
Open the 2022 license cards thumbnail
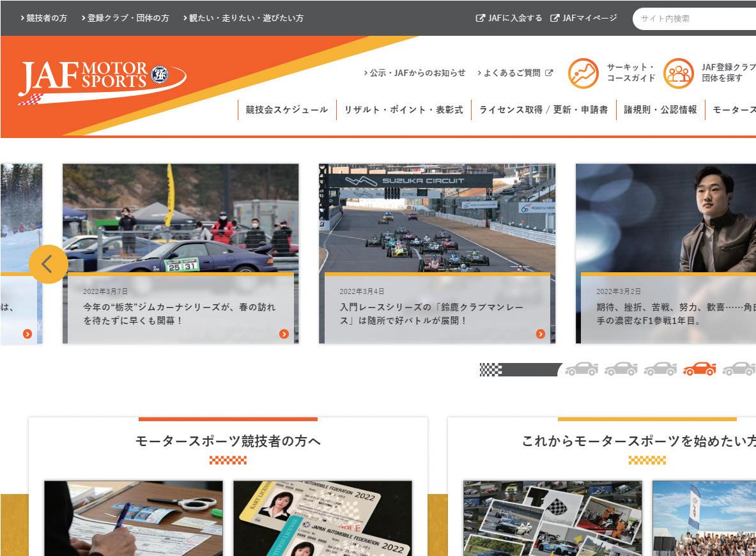pos(323,518)
